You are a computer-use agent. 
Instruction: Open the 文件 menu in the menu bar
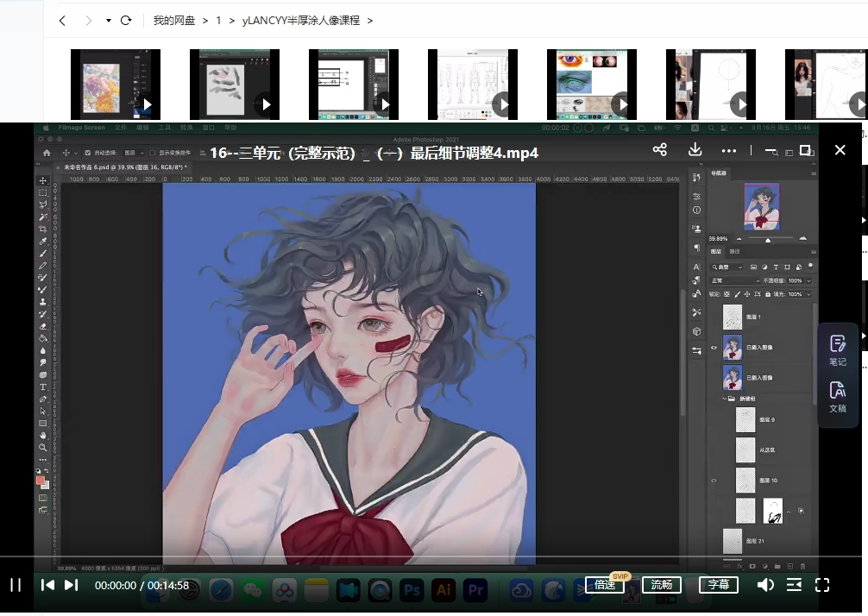click(120, 128)
